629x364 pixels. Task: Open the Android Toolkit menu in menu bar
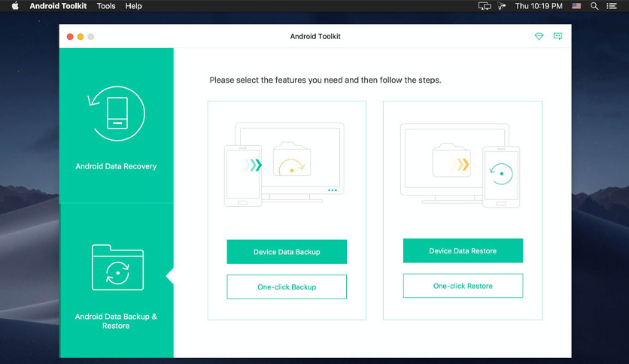click(58, 6)
